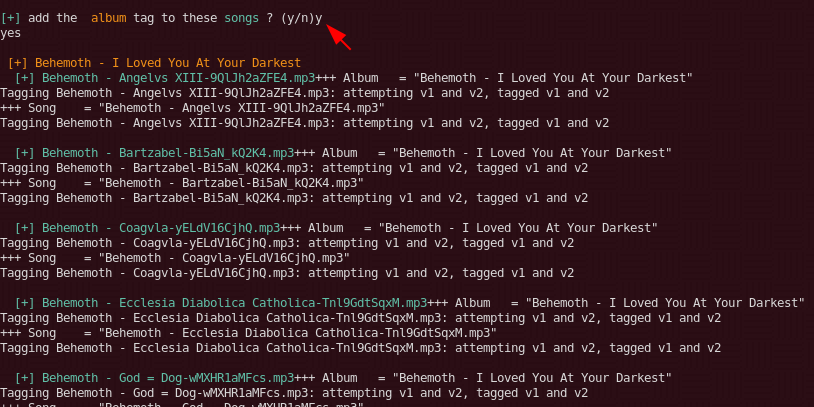Screen dimensions: 814x407
Task: Click the '+++ Song' line for Coagvla
Action: (x=175, y=258)
